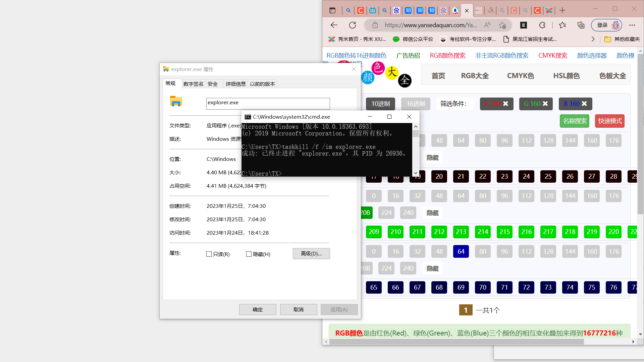Remove the R 160 filter tag
Viewport: 644px width, 362px height.
(x=506, y=104)
